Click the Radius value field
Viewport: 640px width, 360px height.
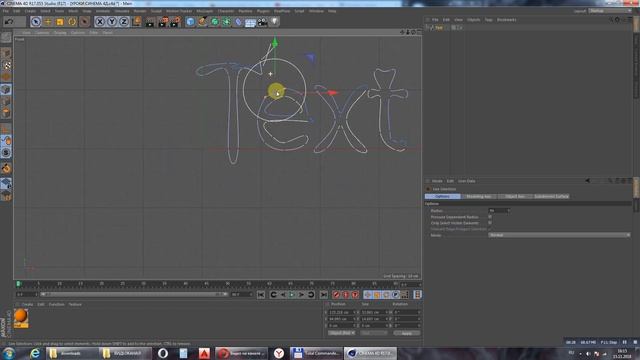tap(499, 211)
